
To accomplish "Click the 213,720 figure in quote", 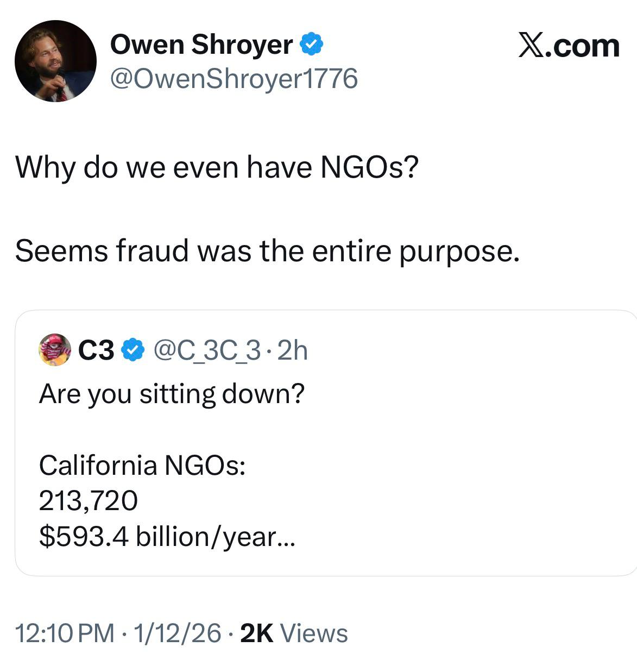I will (88, 500).
